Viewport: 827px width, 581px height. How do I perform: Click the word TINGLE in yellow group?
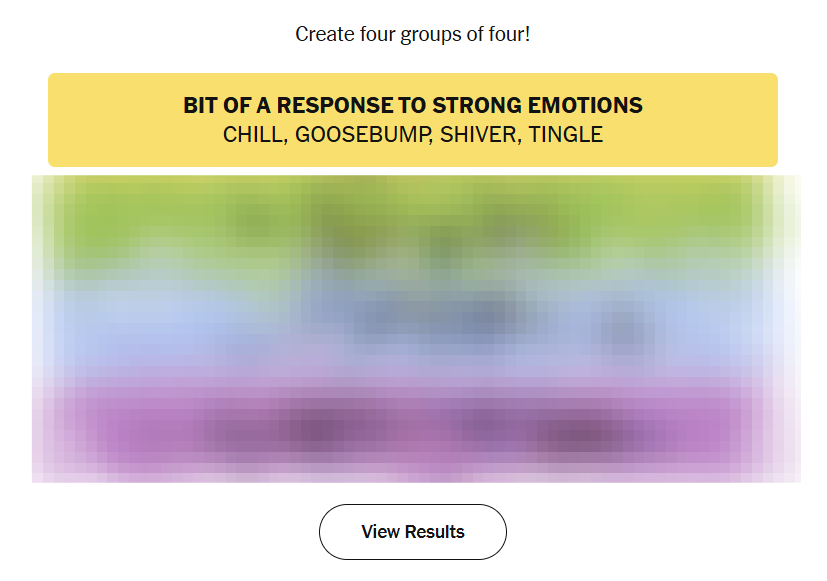pyautogui.click(x=566, y=135)
